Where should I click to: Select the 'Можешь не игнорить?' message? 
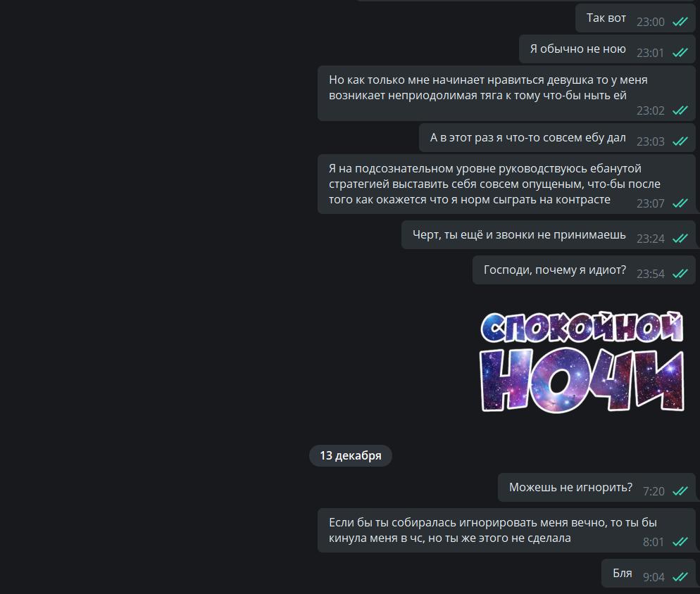596,487
